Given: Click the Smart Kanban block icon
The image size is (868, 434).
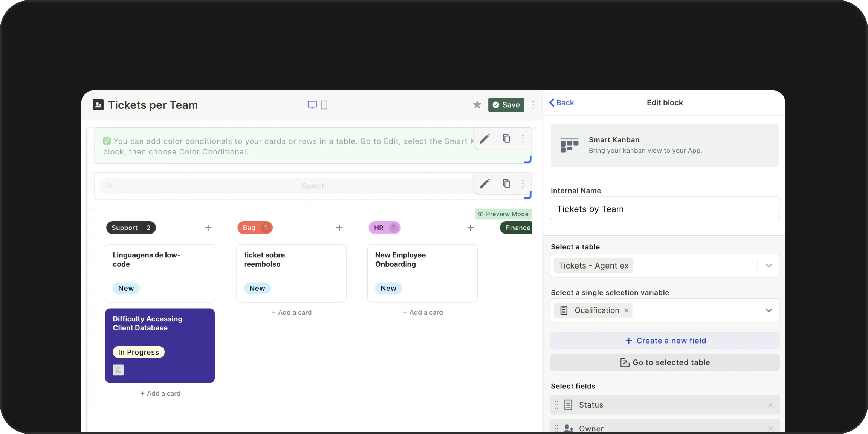Looking at the screenshot, I should pos(569,145).
